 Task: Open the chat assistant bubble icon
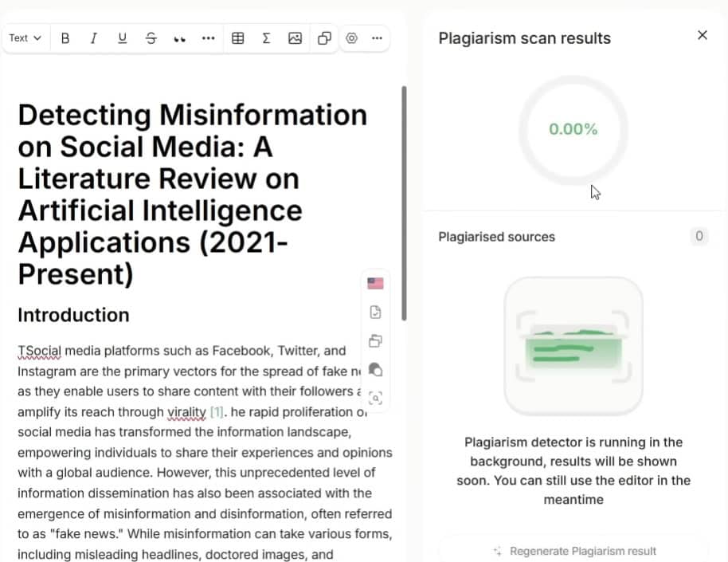coord(375,369)
